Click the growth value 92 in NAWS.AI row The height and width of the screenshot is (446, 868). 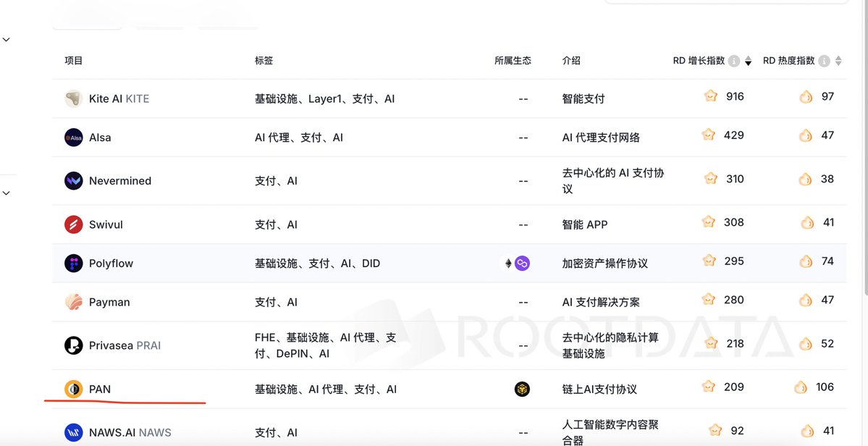point(738,430)
